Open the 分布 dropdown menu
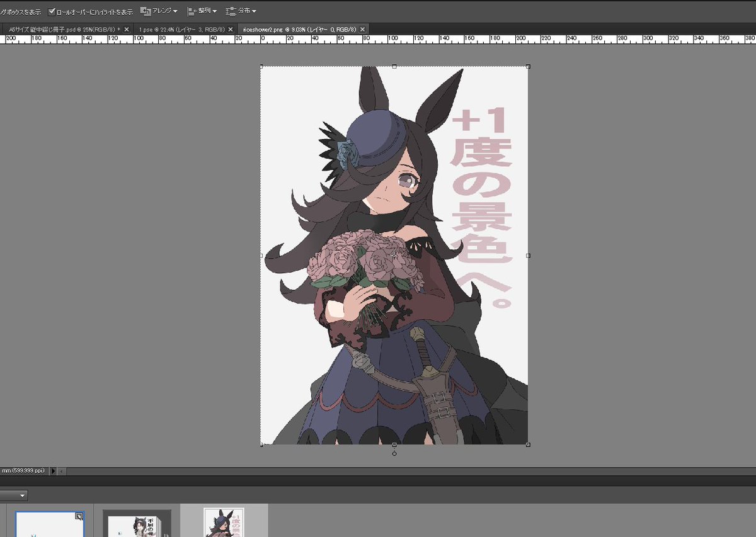The width and height of the screenshot is (756, 537). pos(241,11)
